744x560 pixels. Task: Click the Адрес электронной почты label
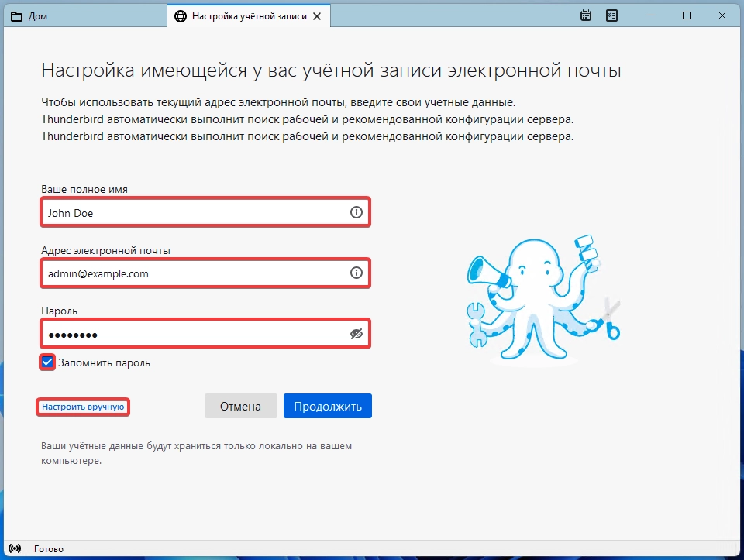(x=106, y=250)
